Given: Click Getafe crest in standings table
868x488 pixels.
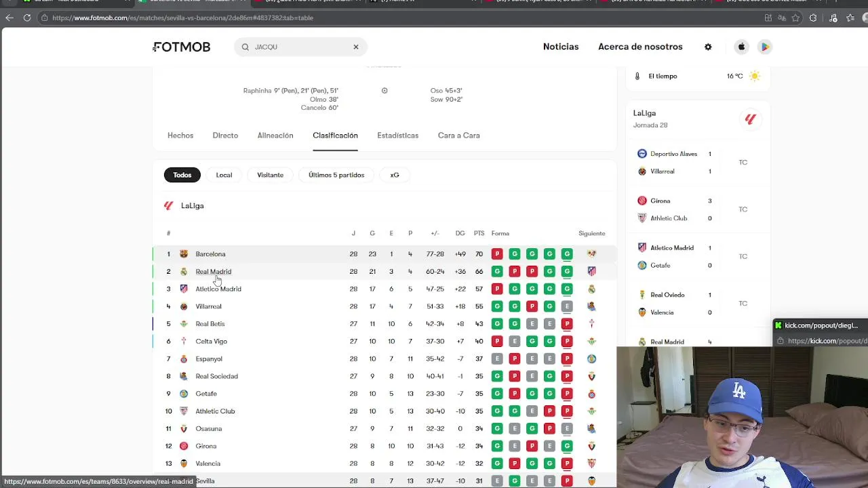Looking at the screenshot, I should point(184,394).
